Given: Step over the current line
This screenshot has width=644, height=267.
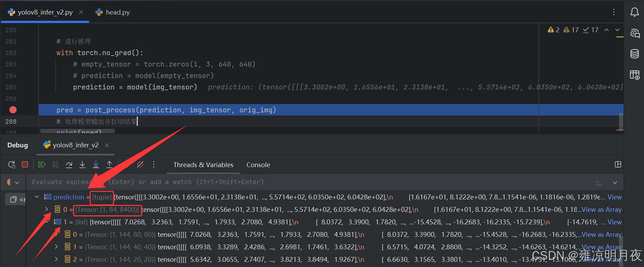Looking at the screenshot, I should click(69, 164).
